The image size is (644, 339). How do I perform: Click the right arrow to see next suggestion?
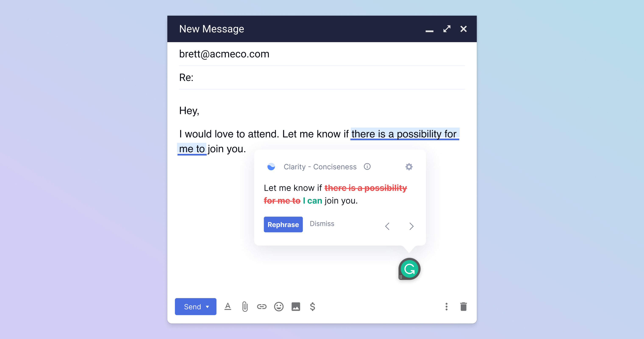[x=411, y=226]
